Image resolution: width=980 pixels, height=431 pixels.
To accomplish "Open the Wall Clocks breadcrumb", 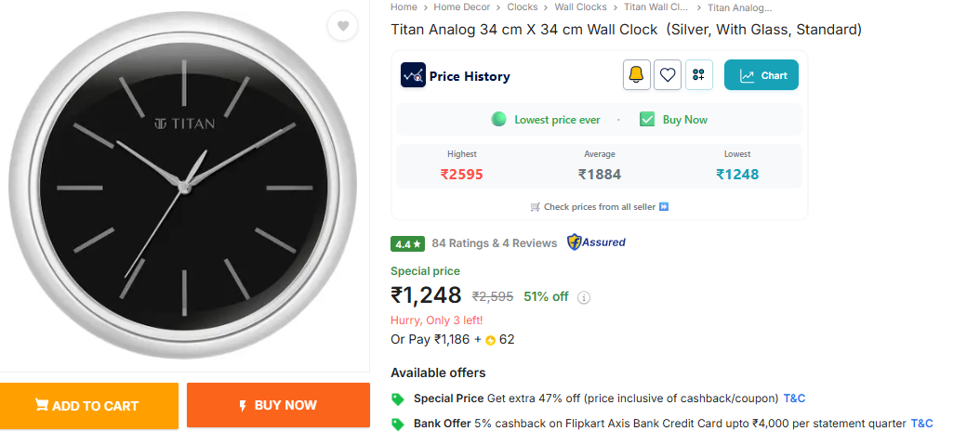I will pos(580,7).
